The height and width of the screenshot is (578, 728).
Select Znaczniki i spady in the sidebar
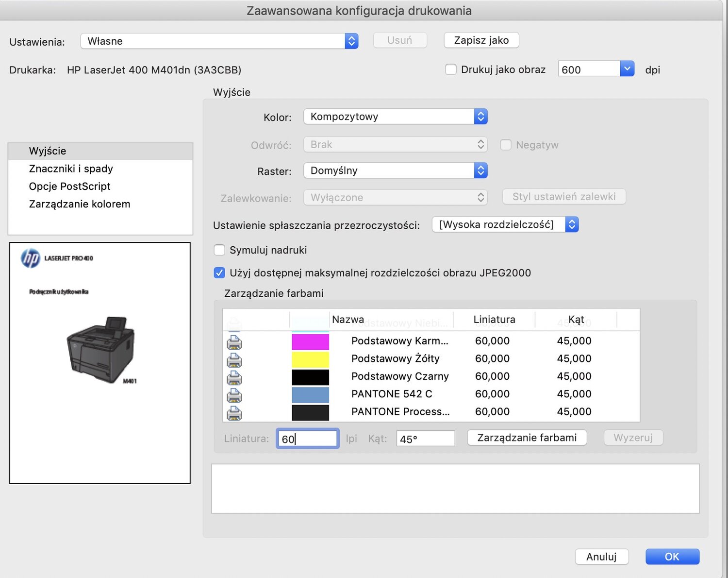pos(71,169)
